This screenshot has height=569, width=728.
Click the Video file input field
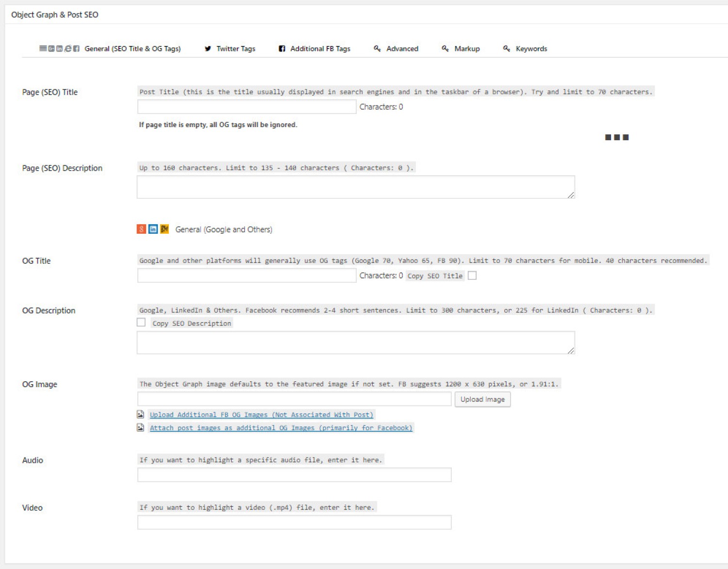[295, 522]
